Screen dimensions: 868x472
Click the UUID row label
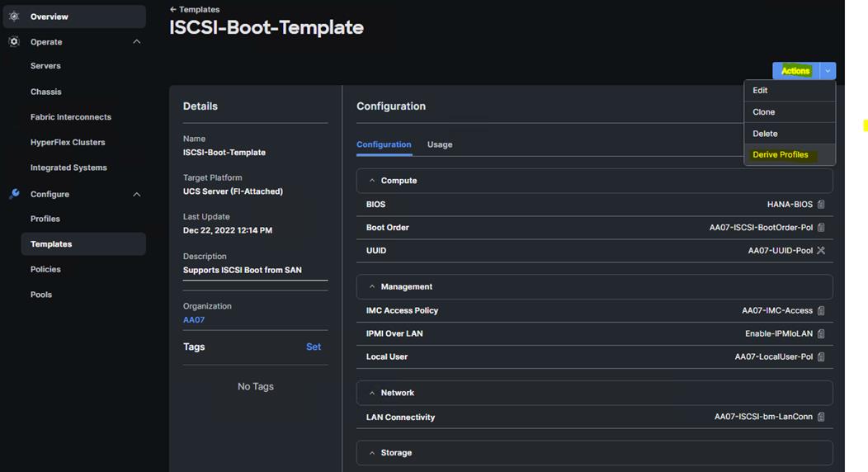click(x=376, y=251)
